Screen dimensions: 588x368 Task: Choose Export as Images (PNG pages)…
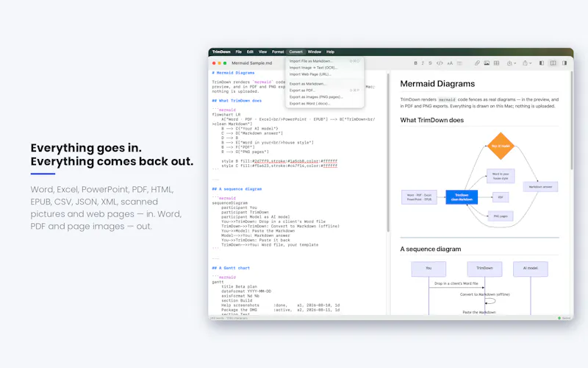[x=324, y=97]
